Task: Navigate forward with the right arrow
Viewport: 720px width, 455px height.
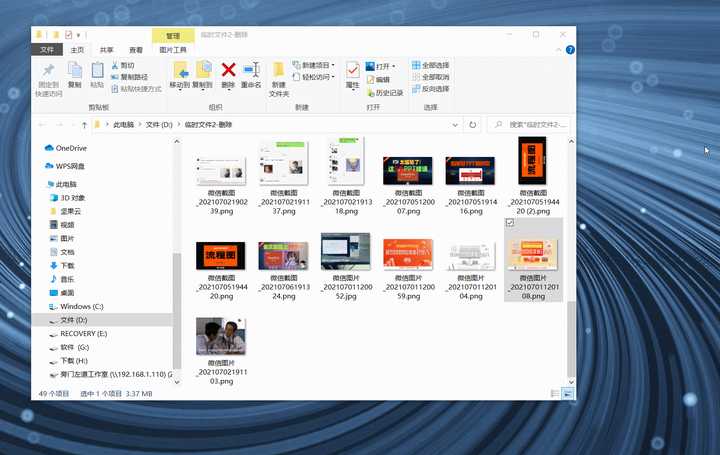Action: [59, 125]
